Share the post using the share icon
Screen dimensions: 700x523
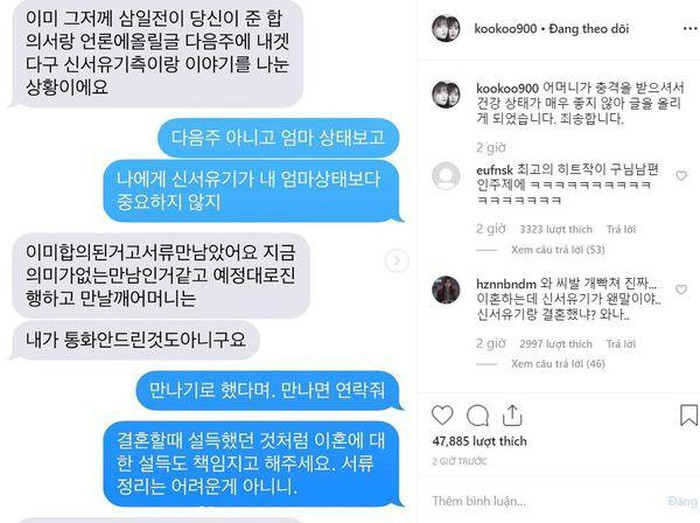(x=512, y=415)
